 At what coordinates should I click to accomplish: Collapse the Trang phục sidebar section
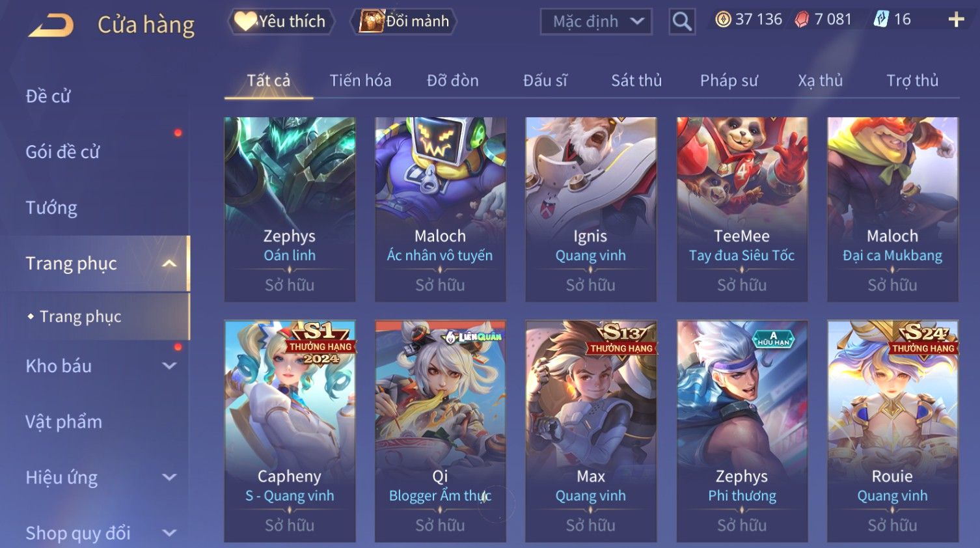click(169, 264)
